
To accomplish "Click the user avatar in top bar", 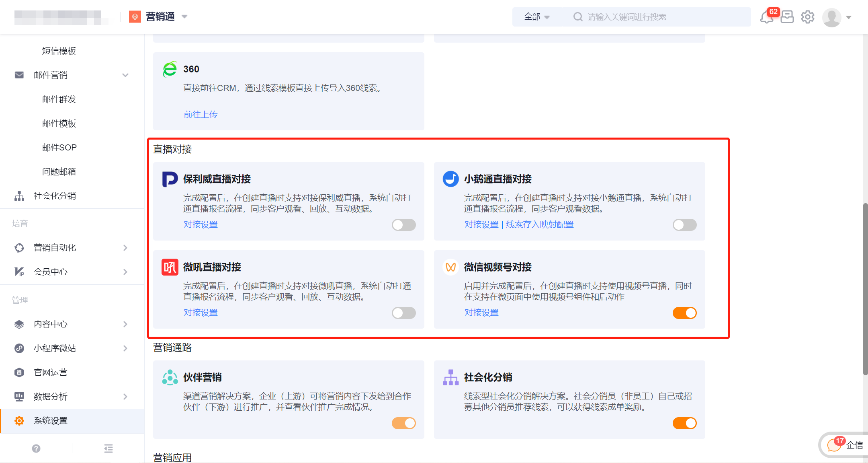I will click(832, 17).
